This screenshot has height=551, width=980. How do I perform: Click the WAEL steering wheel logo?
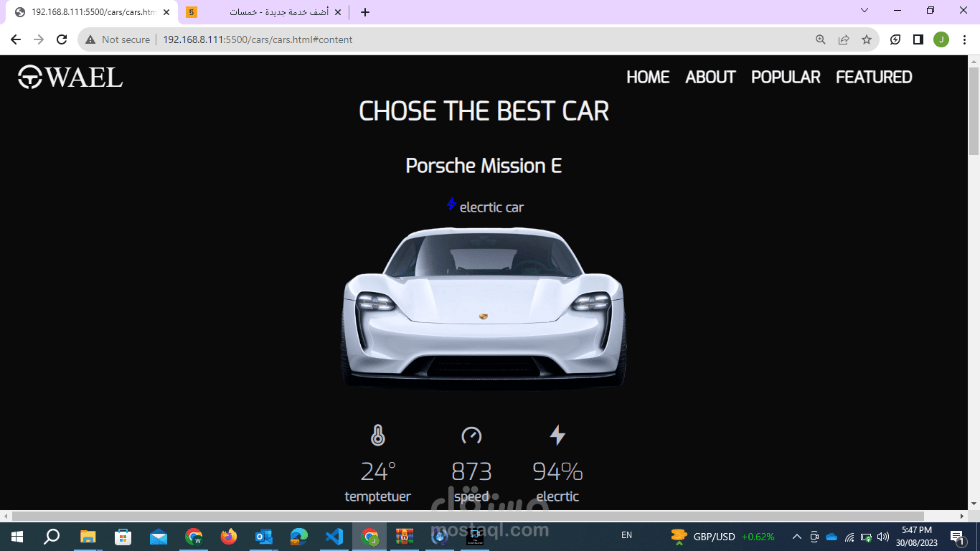coord(29,77)
